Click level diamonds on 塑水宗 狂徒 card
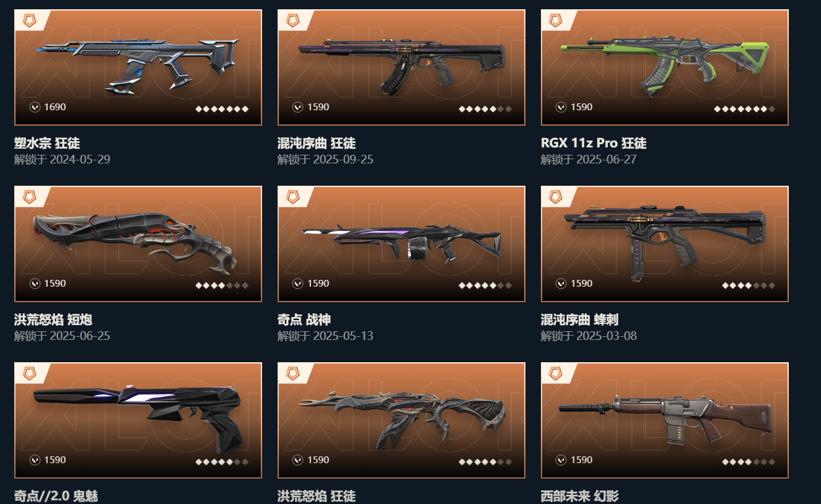Viewport: 821px width, 504px height. tap(222, 109)
